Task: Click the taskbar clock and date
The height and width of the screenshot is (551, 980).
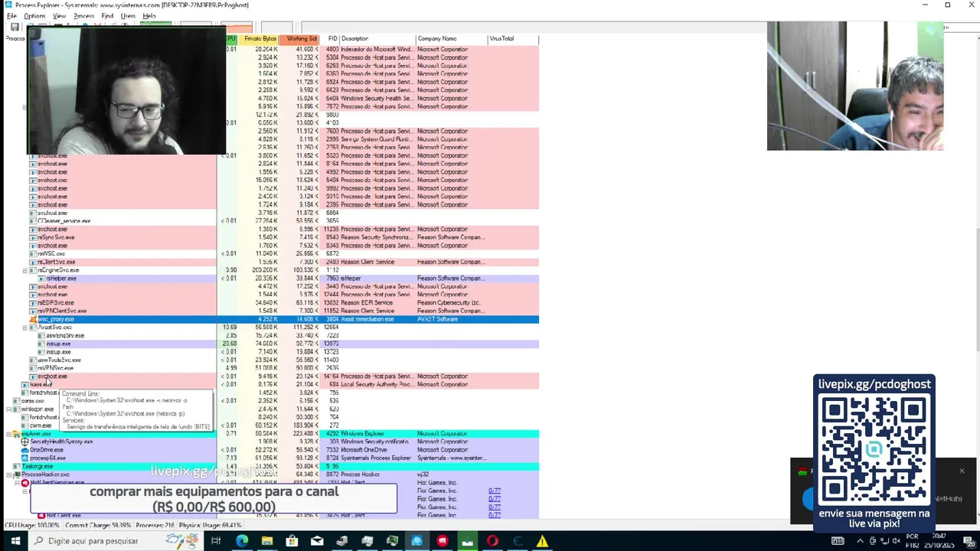Action: (937, 541)
